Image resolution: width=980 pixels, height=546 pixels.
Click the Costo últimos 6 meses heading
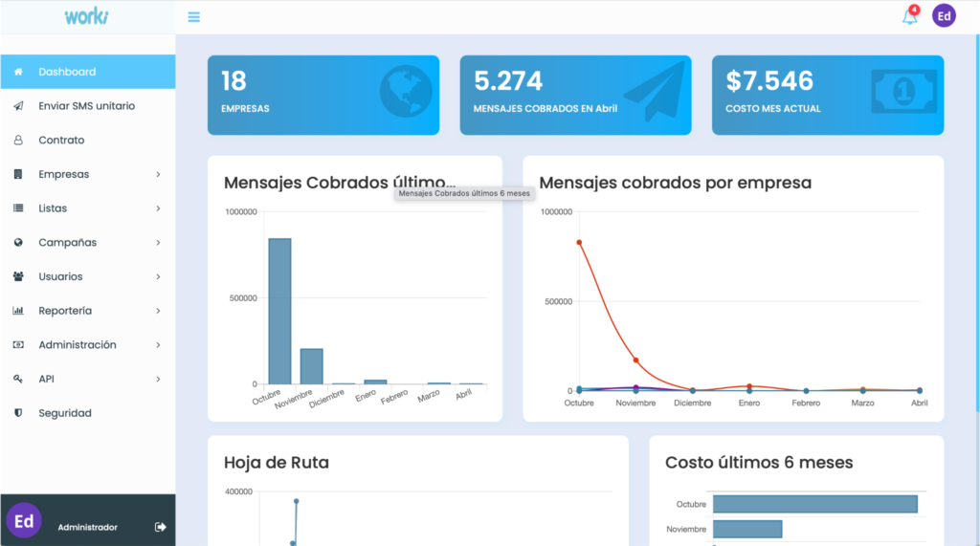(759, 462)
